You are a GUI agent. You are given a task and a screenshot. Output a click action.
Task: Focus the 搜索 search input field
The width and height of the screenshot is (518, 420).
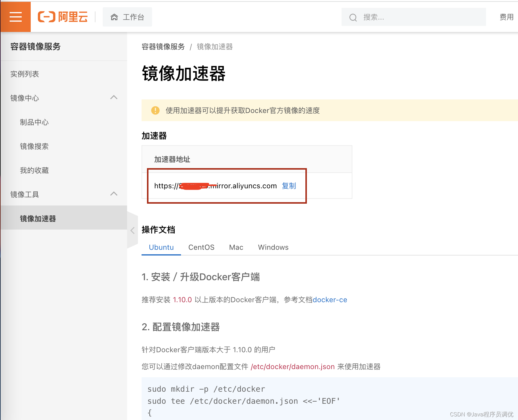pos(413,17)
